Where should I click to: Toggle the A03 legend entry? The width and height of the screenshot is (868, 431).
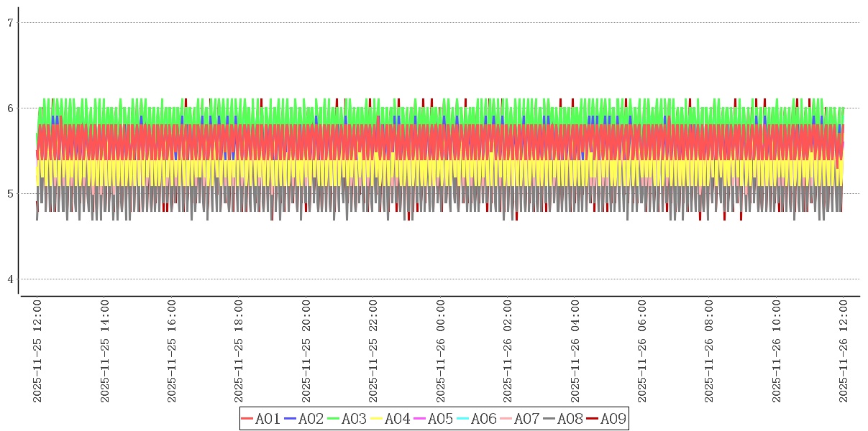(354, 419)
